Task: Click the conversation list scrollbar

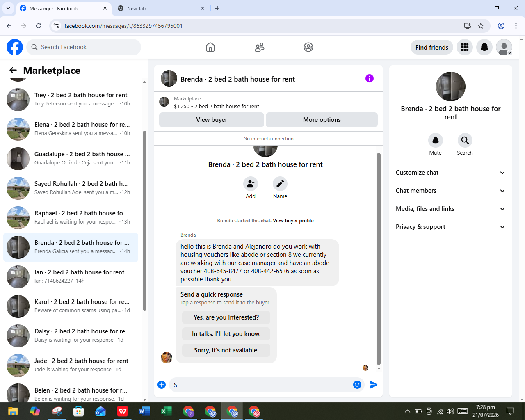Action: tap(144, 221)
